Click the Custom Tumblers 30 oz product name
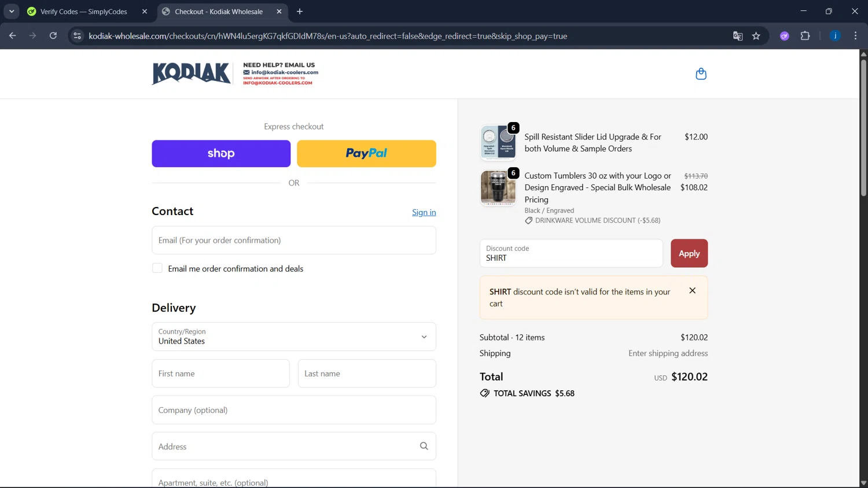Viewport: 868px width, 488px height. click(598, 187)
